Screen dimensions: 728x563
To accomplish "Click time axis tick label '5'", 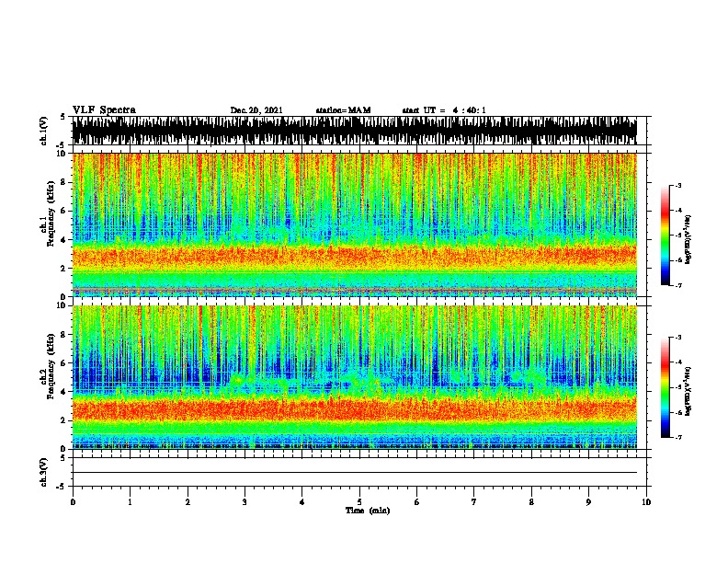I will tap(359, 501).
